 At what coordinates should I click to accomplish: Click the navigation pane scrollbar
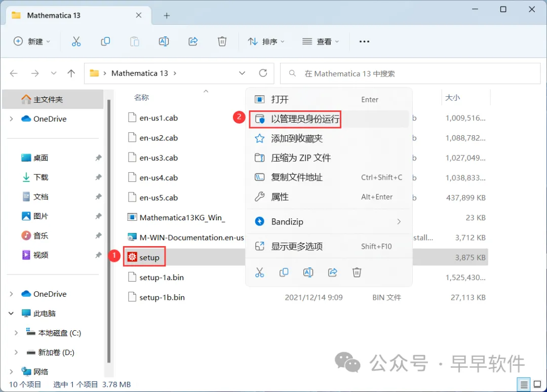click(109, 231)
